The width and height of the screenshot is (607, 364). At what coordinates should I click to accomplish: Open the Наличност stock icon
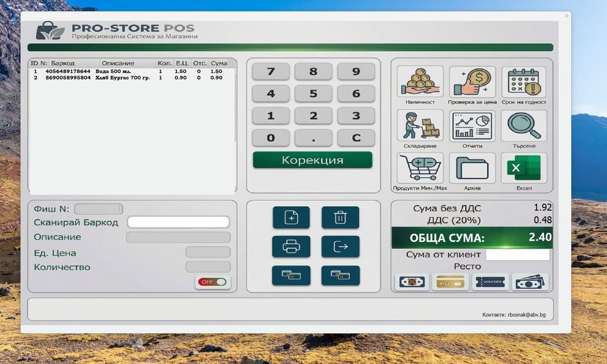click(420, 82)
